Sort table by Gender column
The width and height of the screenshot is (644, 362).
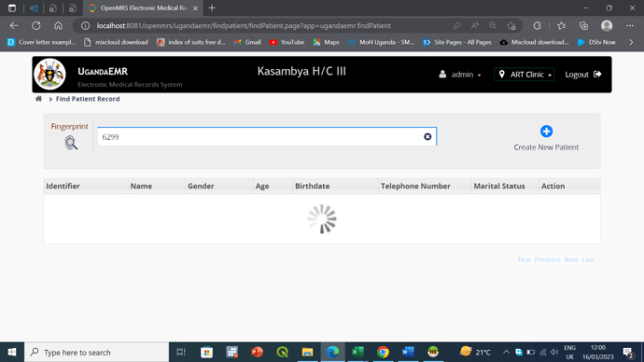point(219,186)
